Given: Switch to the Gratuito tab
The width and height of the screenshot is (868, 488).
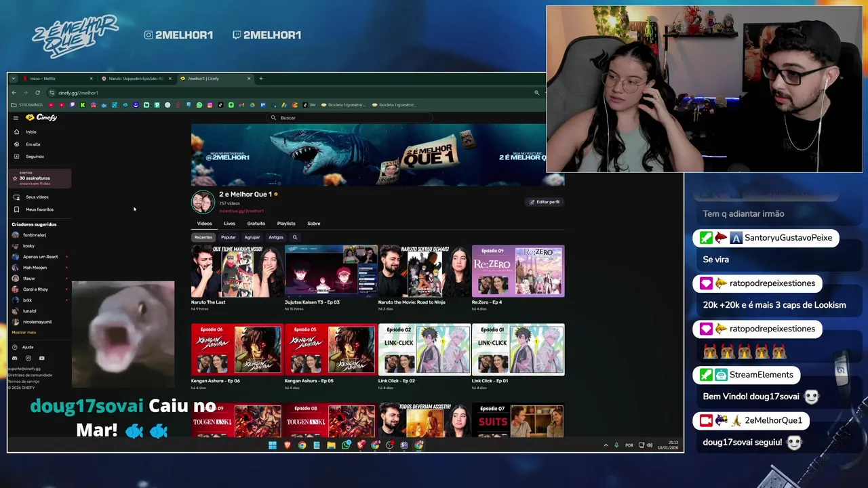Looking at the screenshot, I should coord(256,224).
